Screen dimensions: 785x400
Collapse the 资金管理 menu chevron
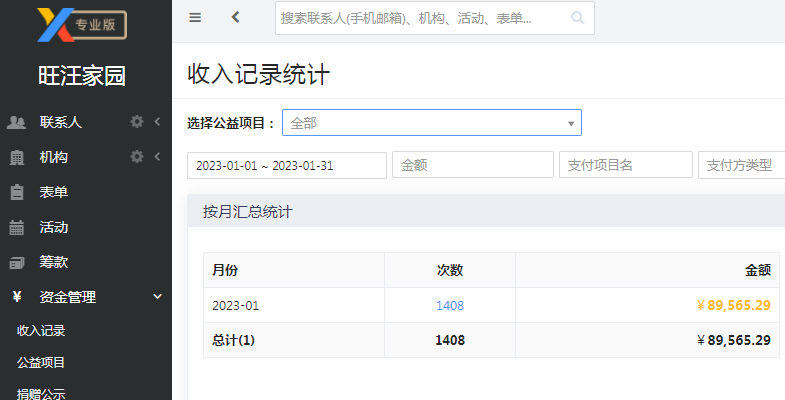pyautogui.click(x=157, y=296)
